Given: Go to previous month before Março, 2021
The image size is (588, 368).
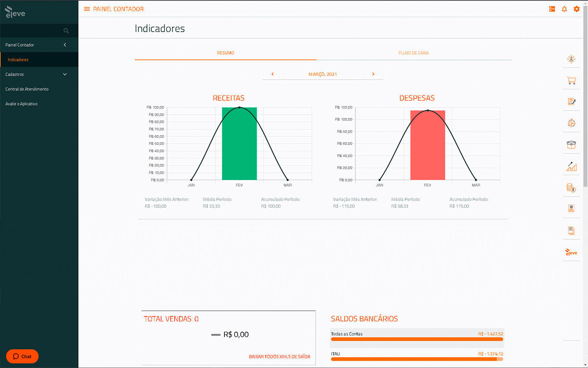Looking at the screenshot, I should click(272, 74).
